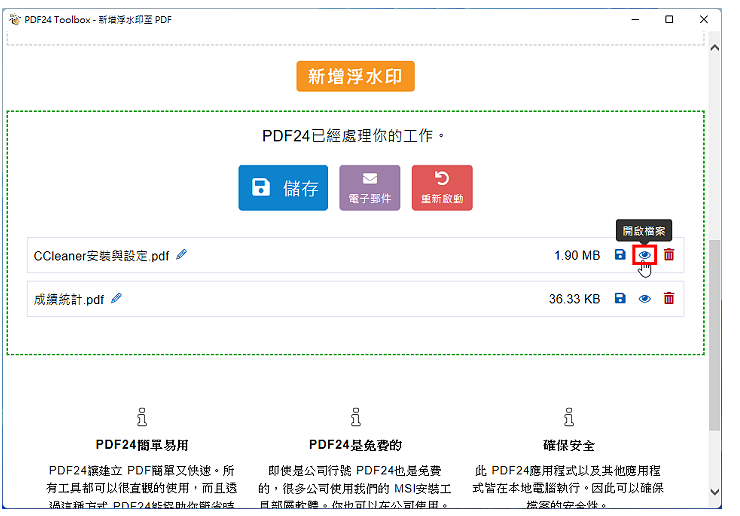Save CCleaner安裝與設定.pdf via floppy icon
The height and width of the screenshot is (516, 740).
click(620, 255)
